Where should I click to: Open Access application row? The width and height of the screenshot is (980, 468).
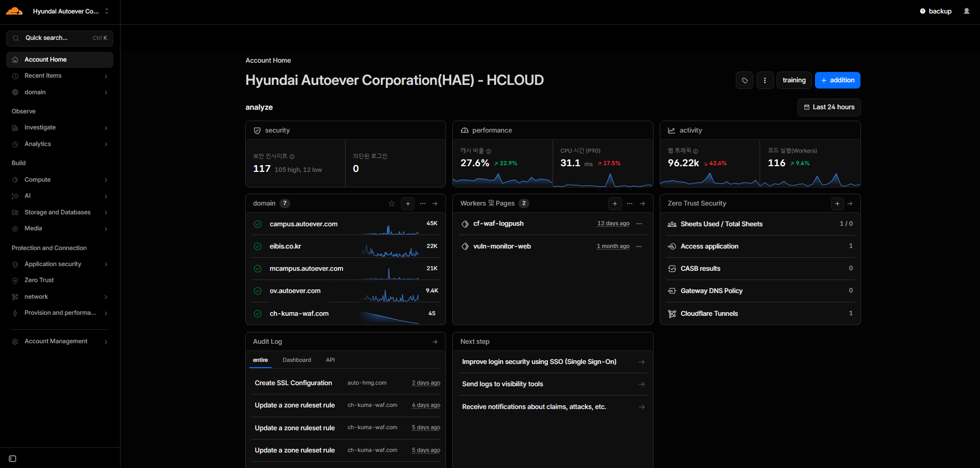click(x=760, y=246)
